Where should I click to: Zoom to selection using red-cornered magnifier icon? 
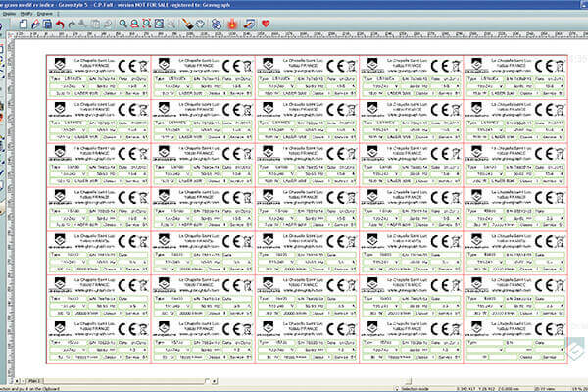[x=147, y=24]
